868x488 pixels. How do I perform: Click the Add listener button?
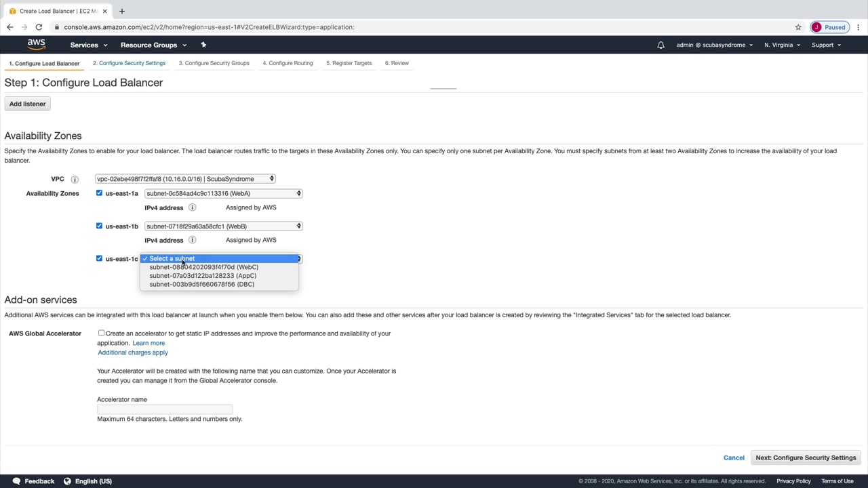point(28,104)
